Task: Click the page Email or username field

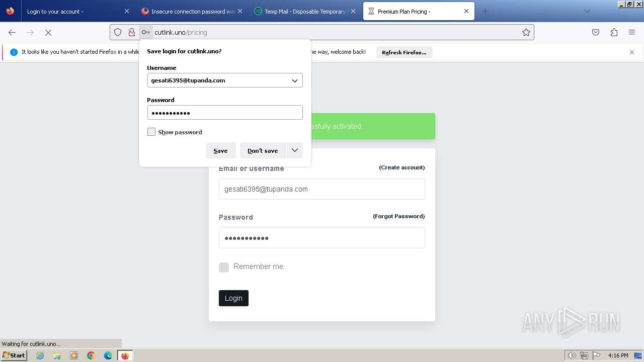Action: 322,189
